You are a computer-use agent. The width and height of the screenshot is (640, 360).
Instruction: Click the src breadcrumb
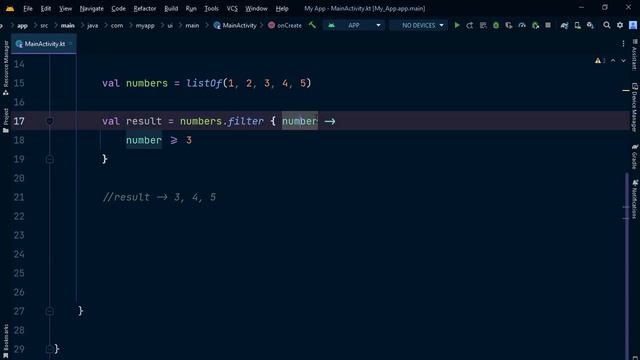pos(44,25)
